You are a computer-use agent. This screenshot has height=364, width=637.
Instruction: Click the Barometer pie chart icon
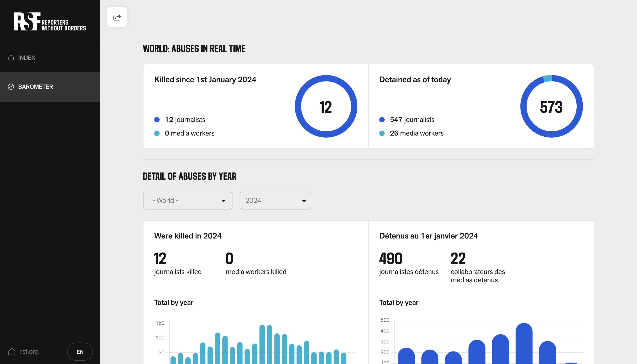coord(11,87)
